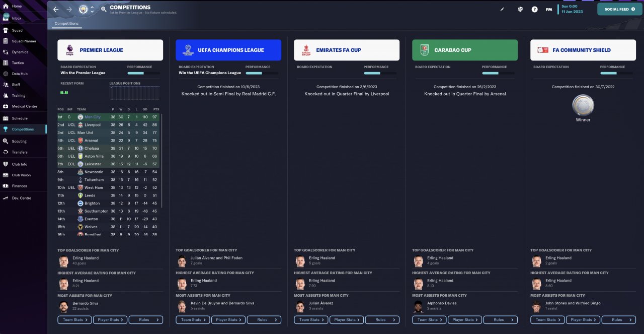The height and width of the screenshot is (334, 644).
Task: Click Carabao Cup performance bar
Action: 498,73
